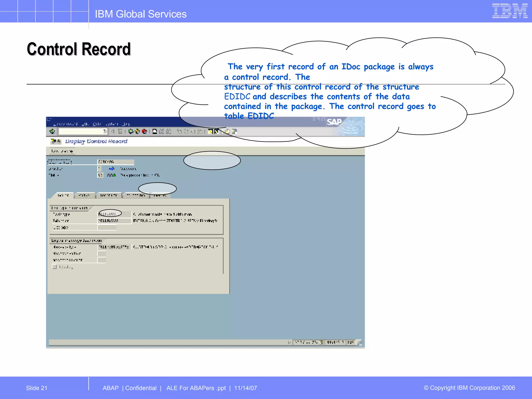Switch to the Techn. info tab
The height and width of the screenshot is (399, 532).
point(109,195)
